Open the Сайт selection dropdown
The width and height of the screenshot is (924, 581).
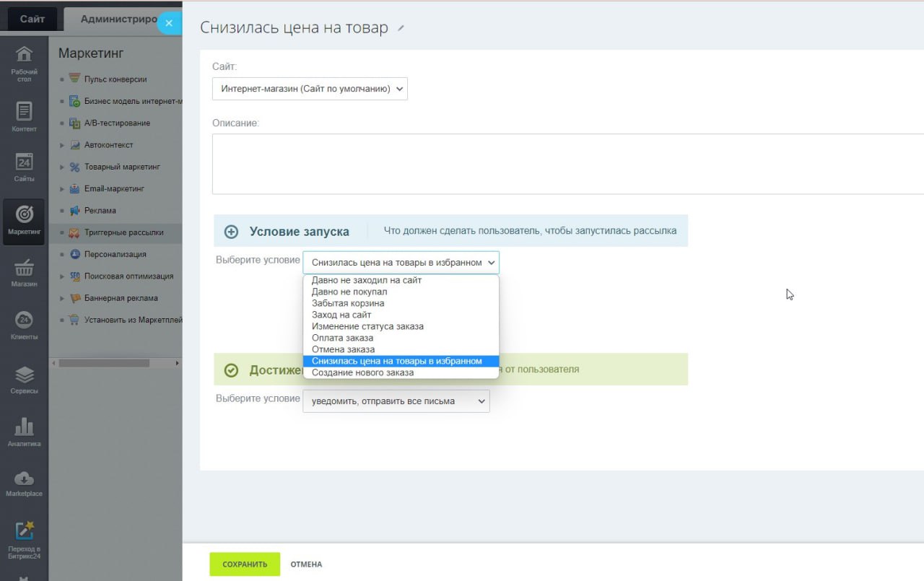310,89
